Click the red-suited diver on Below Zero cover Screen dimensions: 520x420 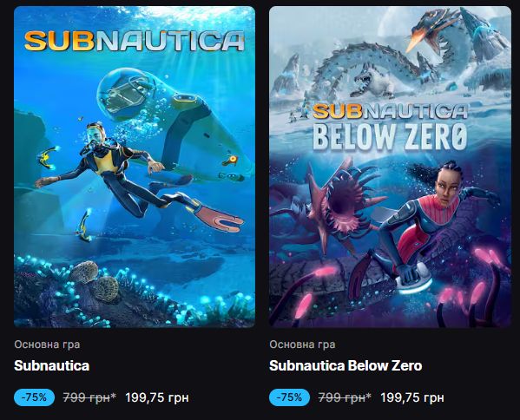(431, 226)
